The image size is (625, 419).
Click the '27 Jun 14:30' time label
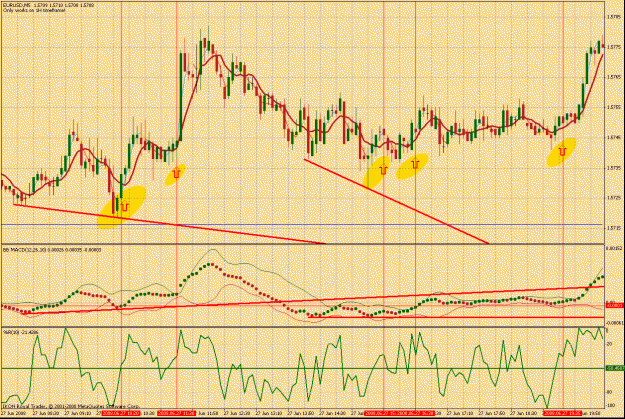pyautogui.click(x=332, y=413)
